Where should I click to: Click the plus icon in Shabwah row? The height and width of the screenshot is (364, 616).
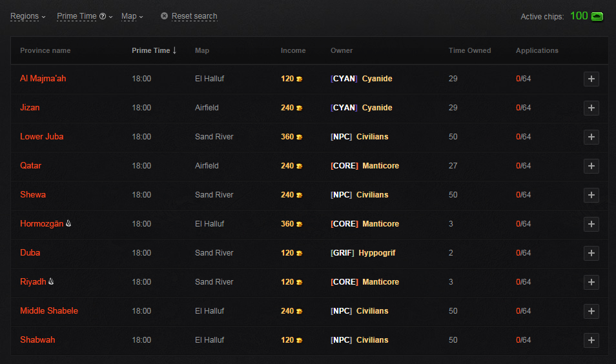[591, 340]
